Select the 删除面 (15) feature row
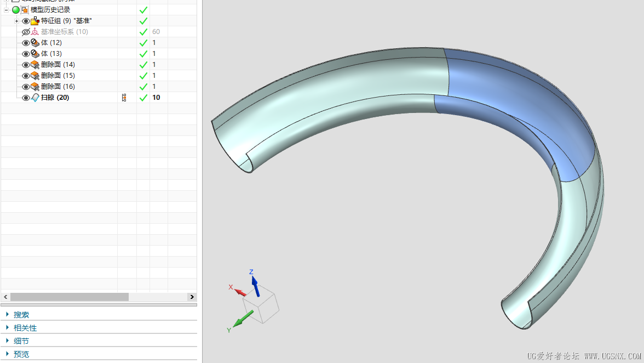The height and width of the screenshot is (363, 644). click(x=99, y=76)
